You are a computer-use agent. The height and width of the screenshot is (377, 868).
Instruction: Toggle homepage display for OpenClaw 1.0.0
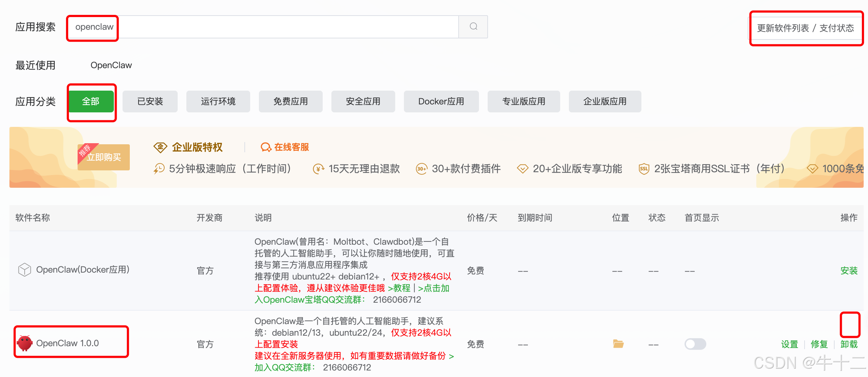pyautogui.click(x=695, y=344)
